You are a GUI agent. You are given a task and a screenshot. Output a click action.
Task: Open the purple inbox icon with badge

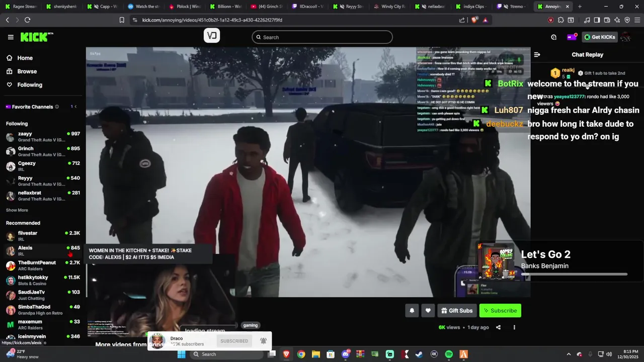pos(572,37)
